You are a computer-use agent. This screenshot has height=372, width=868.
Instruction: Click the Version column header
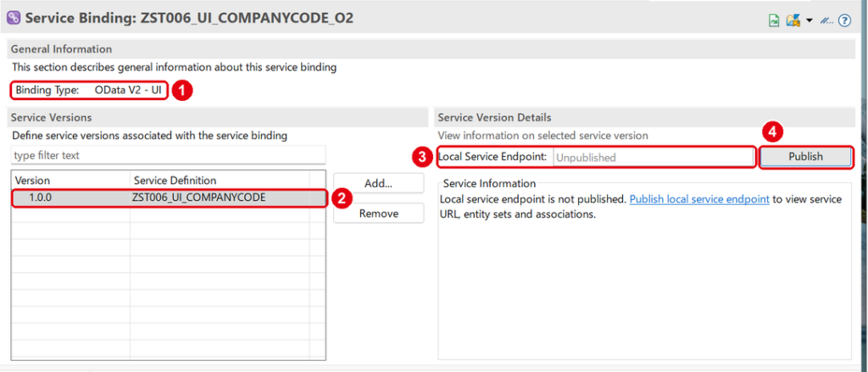point(71,180)
